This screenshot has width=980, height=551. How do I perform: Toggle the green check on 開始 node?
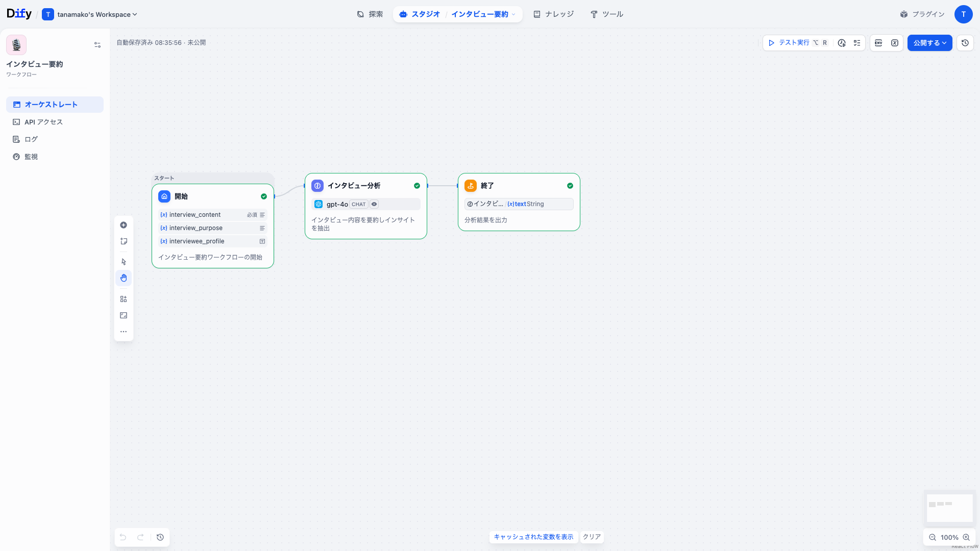click(x=264, y=196)
